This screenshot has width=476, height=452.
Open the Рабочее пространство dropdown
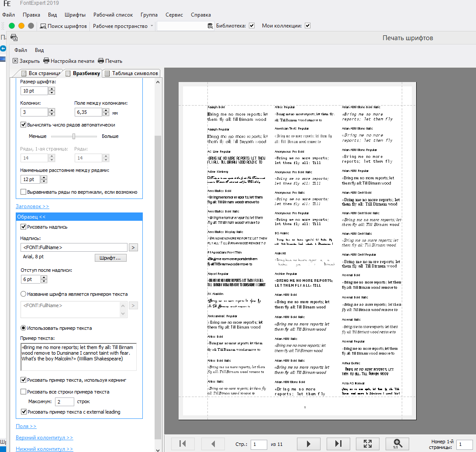(123, 26)
